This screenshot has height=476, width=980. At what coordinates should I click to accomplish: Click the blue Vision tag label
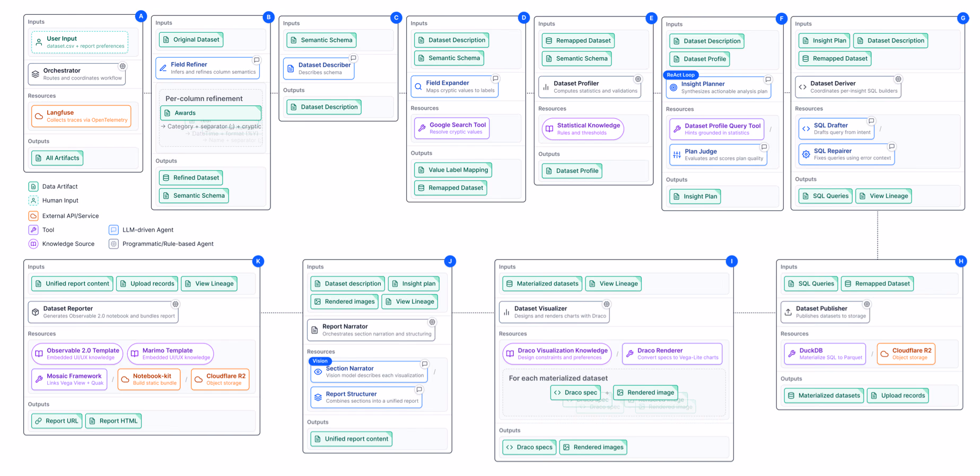coord(320,361)
